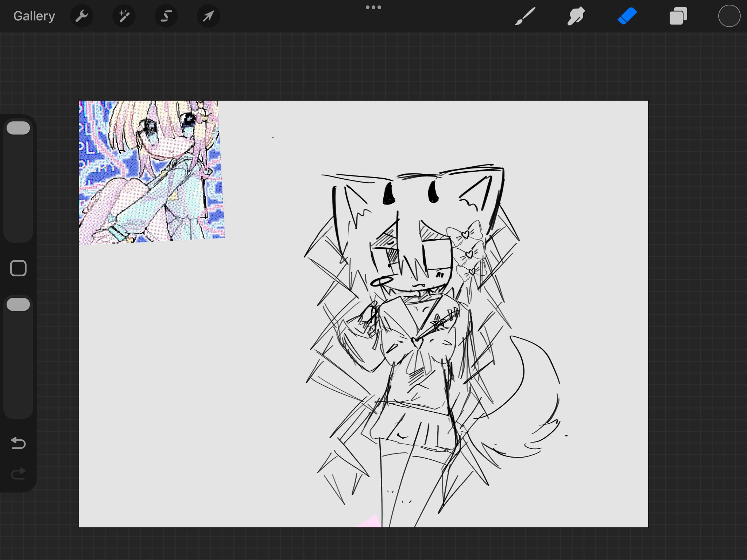This screenshot has height=560, width=747.
Task: Activate the Transform arrow tool
Action: [208, 16]
